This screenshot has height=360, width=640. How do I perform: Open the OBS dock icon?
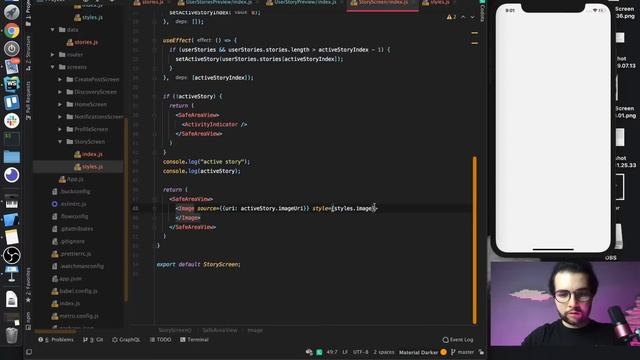(11, 256)
